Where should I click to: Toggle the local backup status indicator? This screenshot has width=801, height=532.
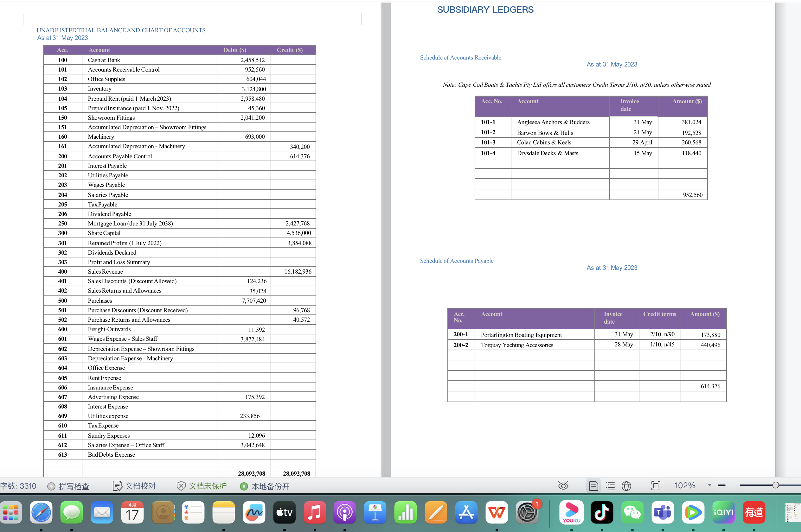pyautogui.click(x=244, y=486)
